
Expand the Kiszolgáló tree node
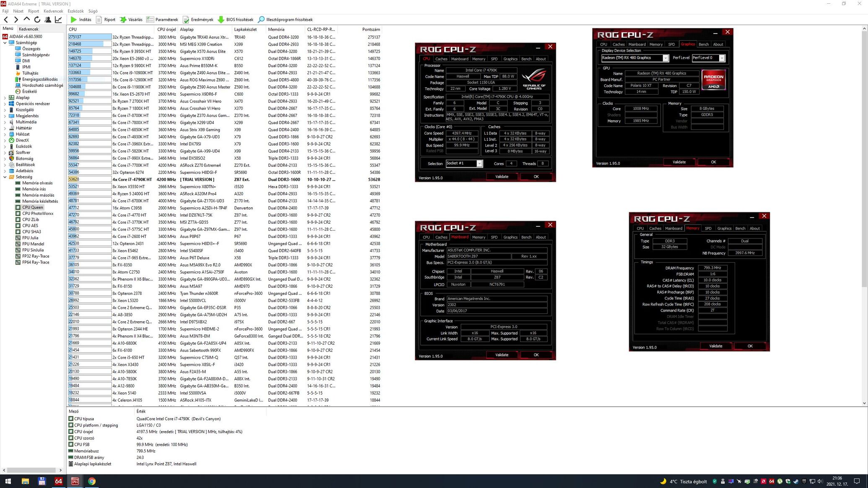click(5, 110)
